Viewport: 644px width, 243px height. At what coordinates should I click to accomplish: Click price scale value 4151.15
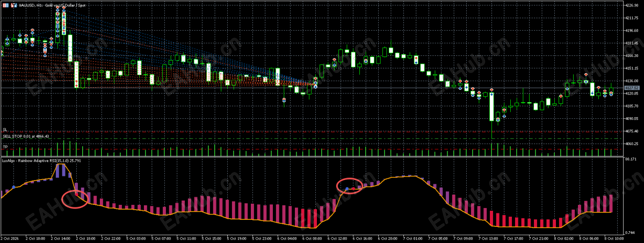631,68
